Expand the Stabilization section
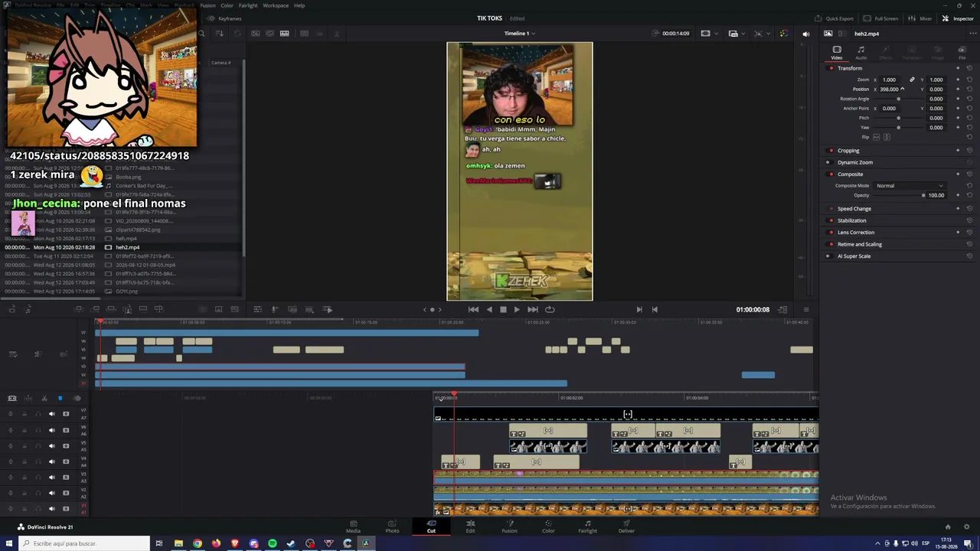The image size is (980, 551). tap(852, 220)
